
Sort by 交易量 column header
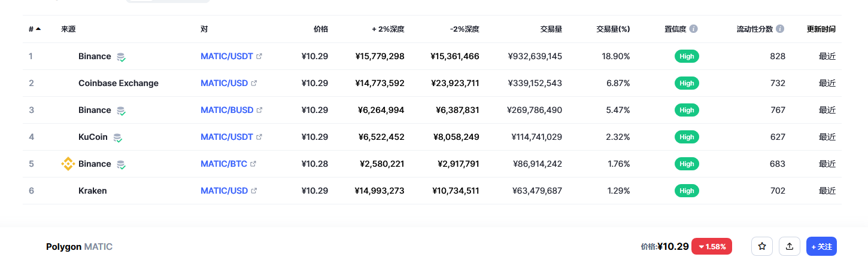(x=551, y=29)
